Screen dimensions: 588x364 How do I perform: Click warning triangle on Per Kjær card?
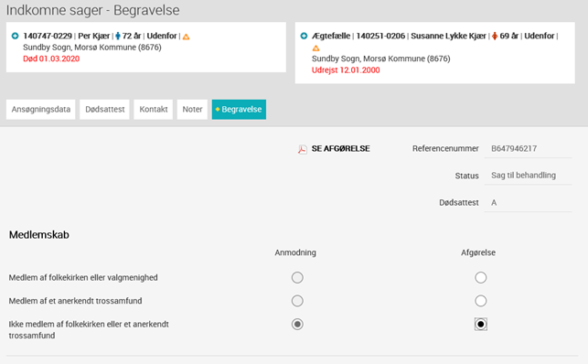point(186,37)
